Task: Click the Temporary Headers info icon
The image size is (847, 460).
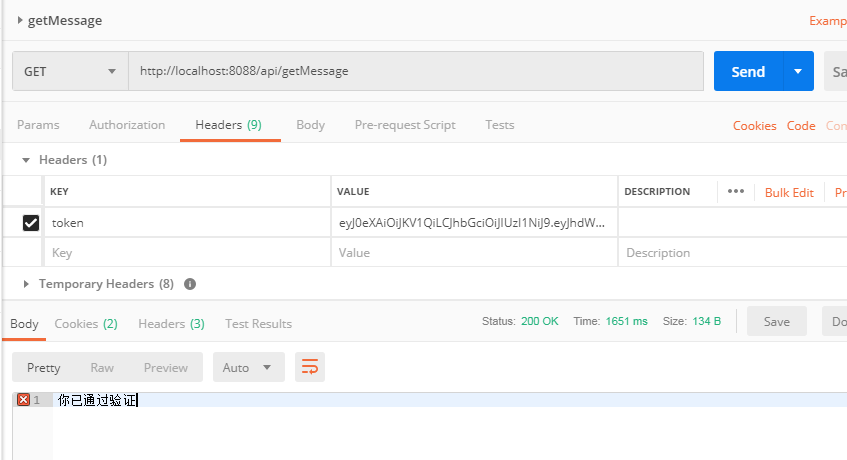Action: [190, 284]
